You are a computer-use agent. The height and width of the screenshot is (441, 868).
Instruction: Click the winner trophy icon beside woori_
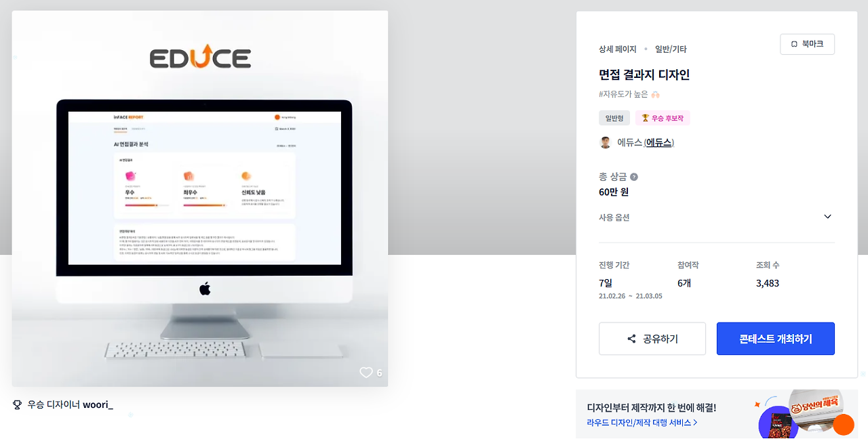tap(18, 404)
